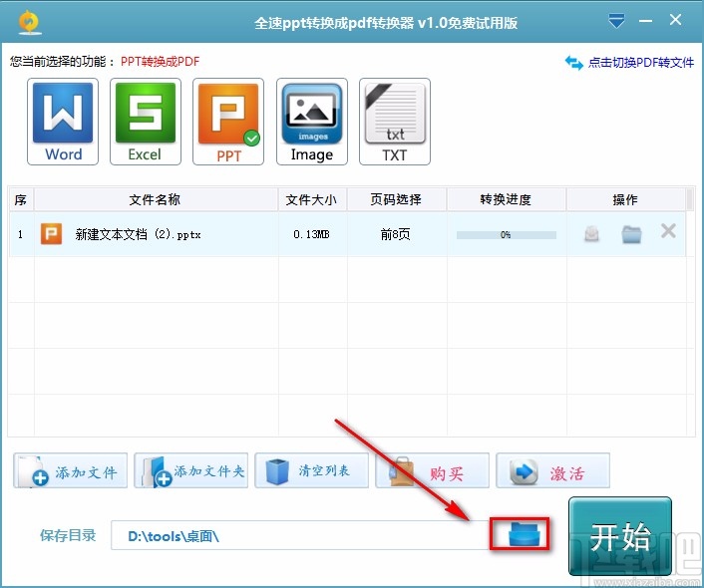Open converted file icon in 操作 column
The height and width of the screenshot is (588, 704).
point(591,233)
